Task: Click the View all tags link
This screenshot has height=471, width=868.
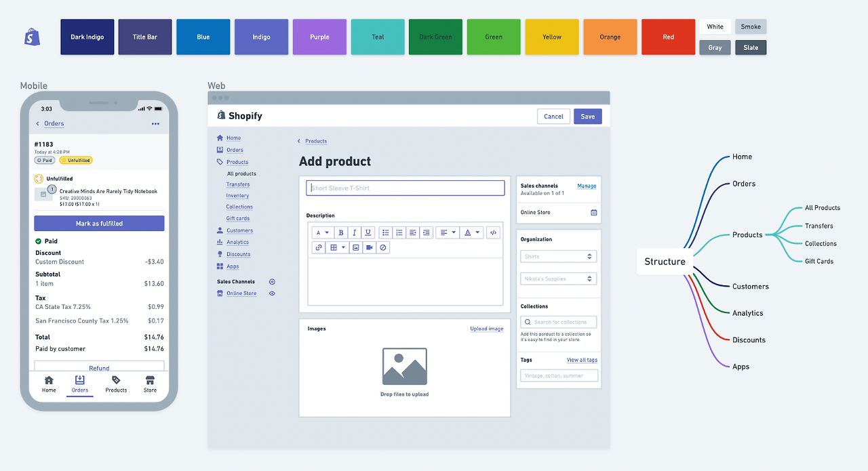Action: 582,360
